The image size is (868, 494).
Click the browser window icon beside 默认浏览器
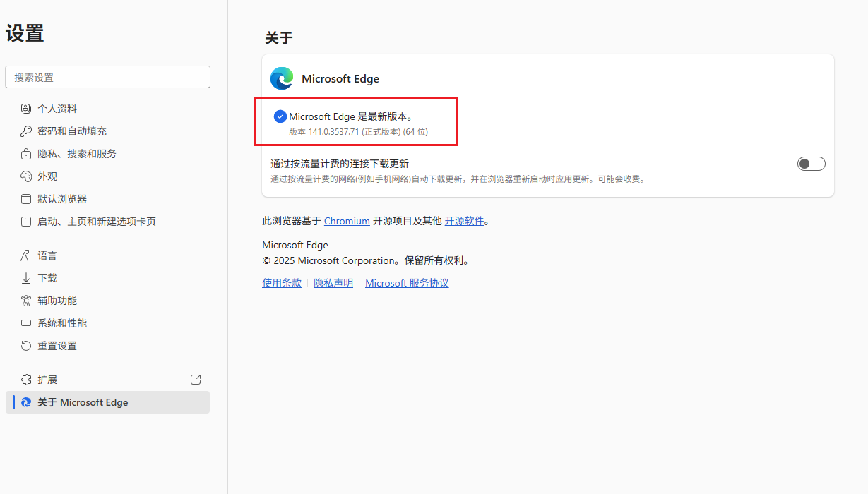(26, 199)
